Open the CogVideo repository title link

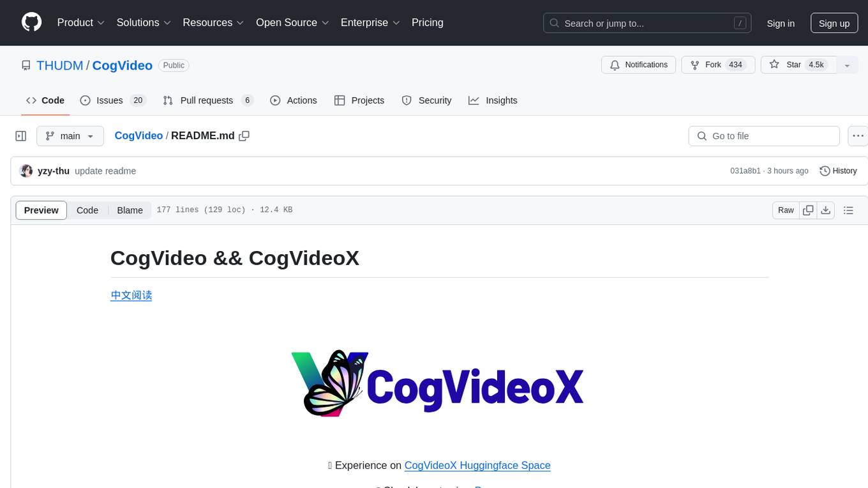pyautogui.click(x=123, y=65)
